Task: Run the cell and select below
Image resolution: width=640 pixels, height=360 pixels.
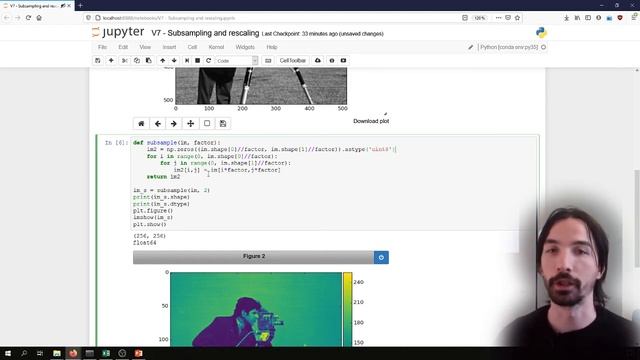Action: (x=187, y=60)
